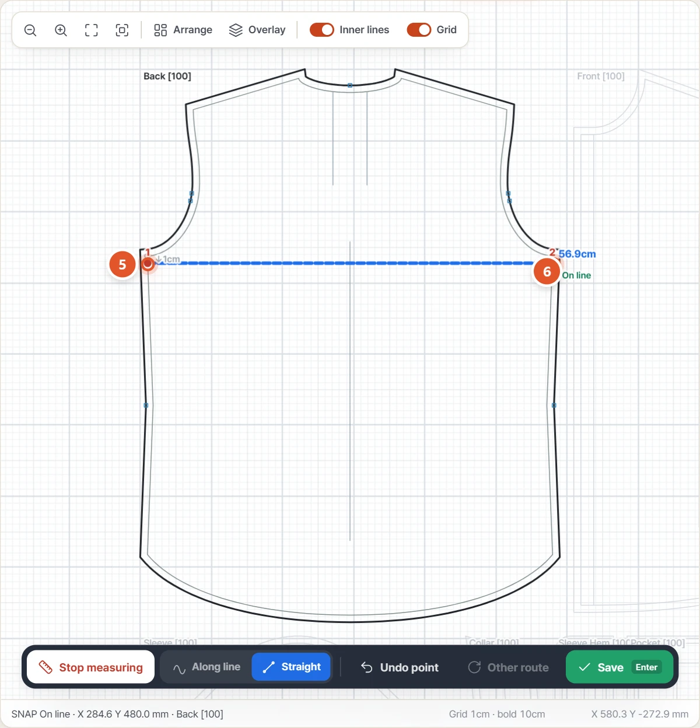
Task: Open the Overlay option
Action: tap(257, 30)
